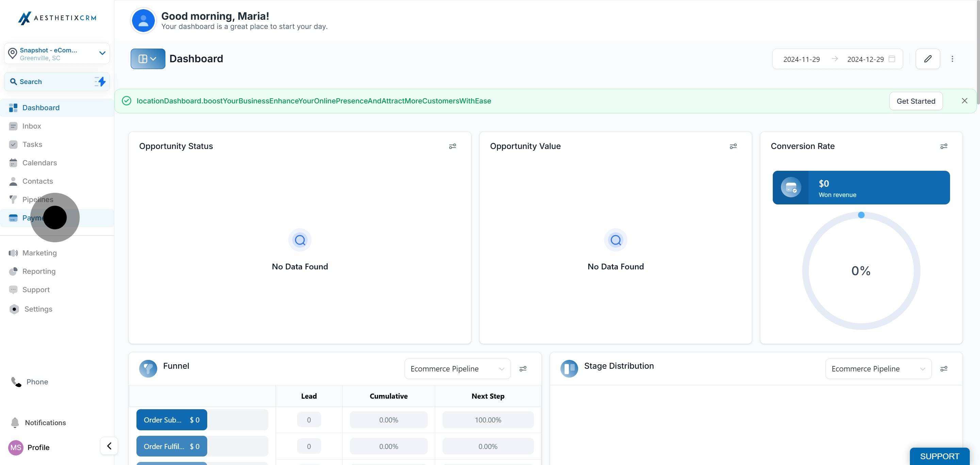
Task: Expand Stage Distribution Ecommerce Pipeline dropdown
Action: (x=878, y=369)
